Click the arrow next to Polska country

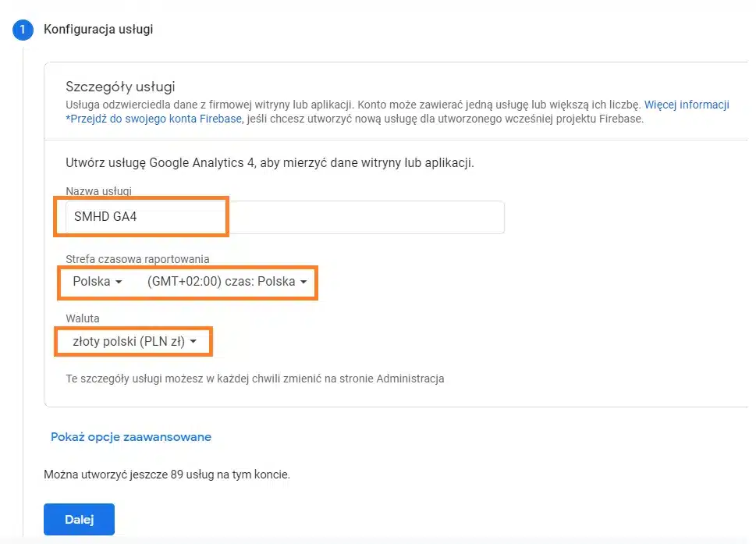click(119, 282)
